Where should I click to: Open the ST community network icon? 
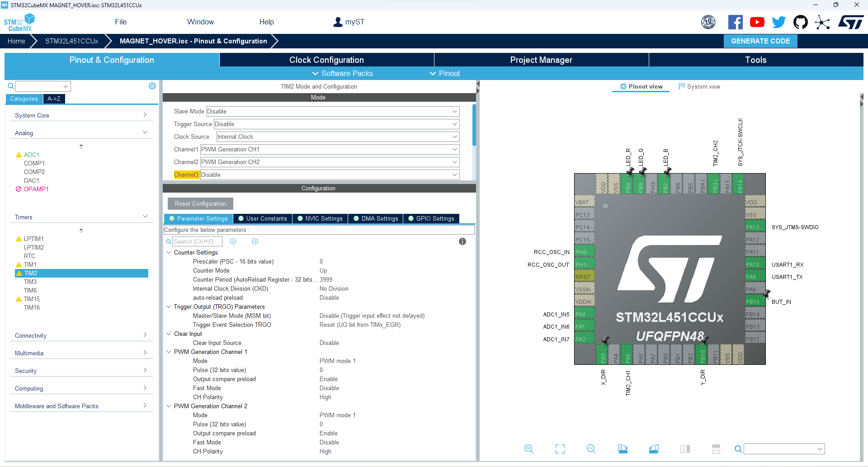tap(822, 22)
